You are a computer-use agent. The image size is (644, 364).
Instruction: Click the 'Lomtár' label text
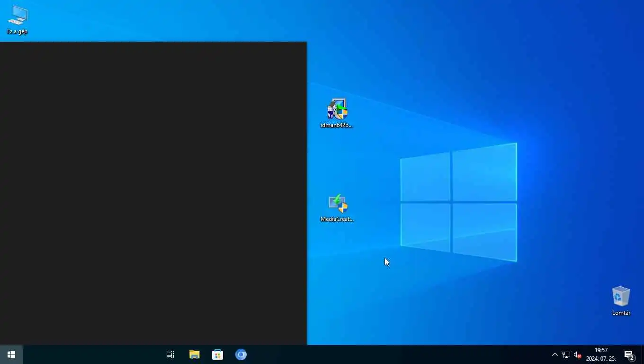(621, 313)
